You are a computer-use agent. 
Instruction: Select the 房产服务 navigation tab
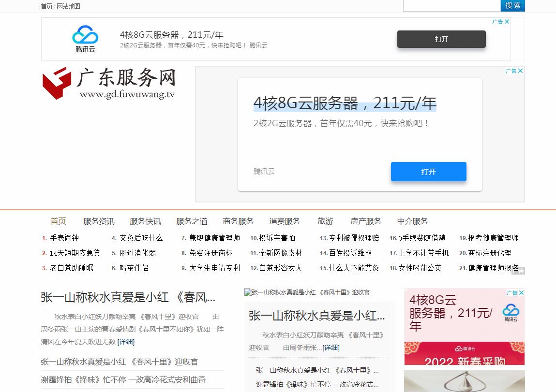(x=366, y=221)
